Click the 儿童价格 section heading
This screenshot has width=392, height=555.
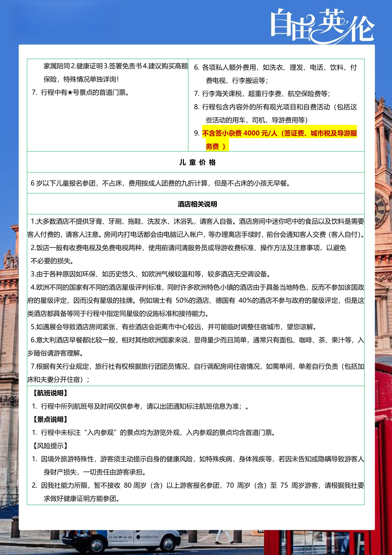pyautogui.click(x=197, y=162)
